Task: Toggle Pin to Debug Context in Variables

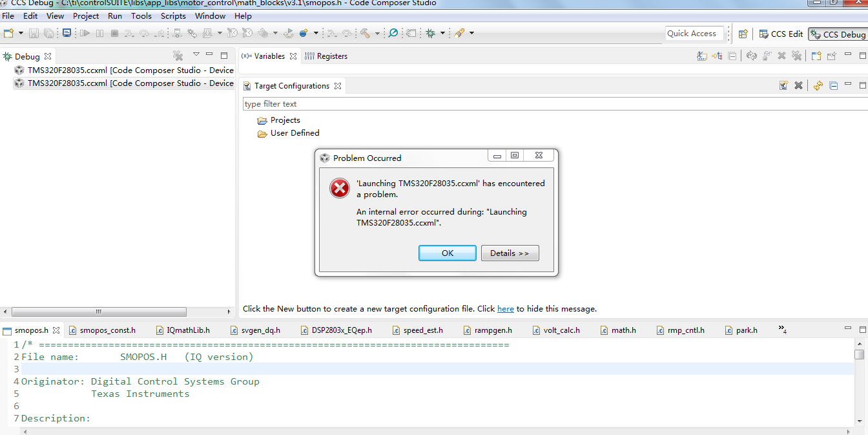Action: click(x=832, y=56)
